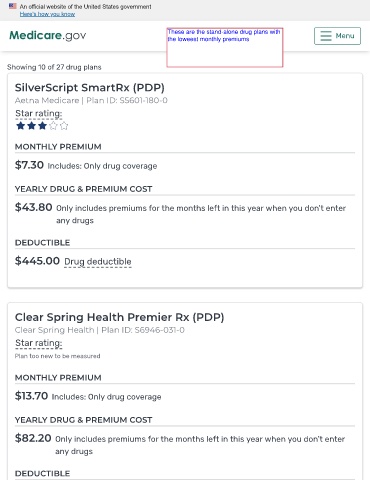Click the $445.00 deductible amount
This screenshot has width=370, height=480.
[37, 261]
